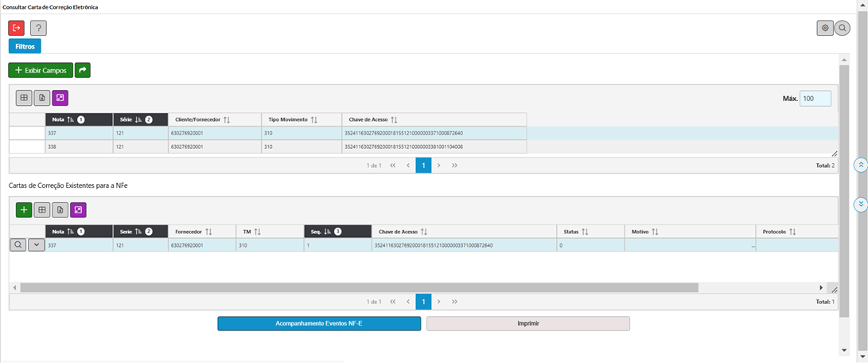Open settings via the gear icon
Image resolution: width=868 pixels, height=363 pixels.
pyautogui.click(x=825, y=29)
